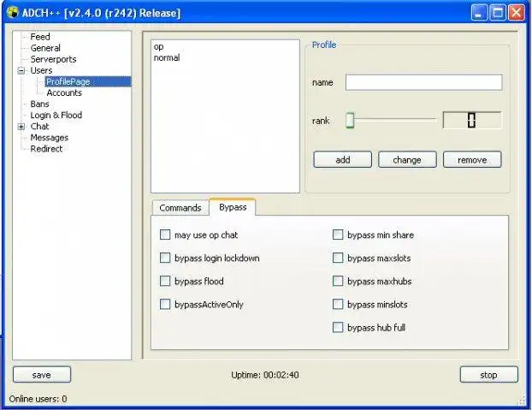This screenshot has height=410, width=532.
Task: Select ProfilePage in the tree
Action: tap(88, 81)
